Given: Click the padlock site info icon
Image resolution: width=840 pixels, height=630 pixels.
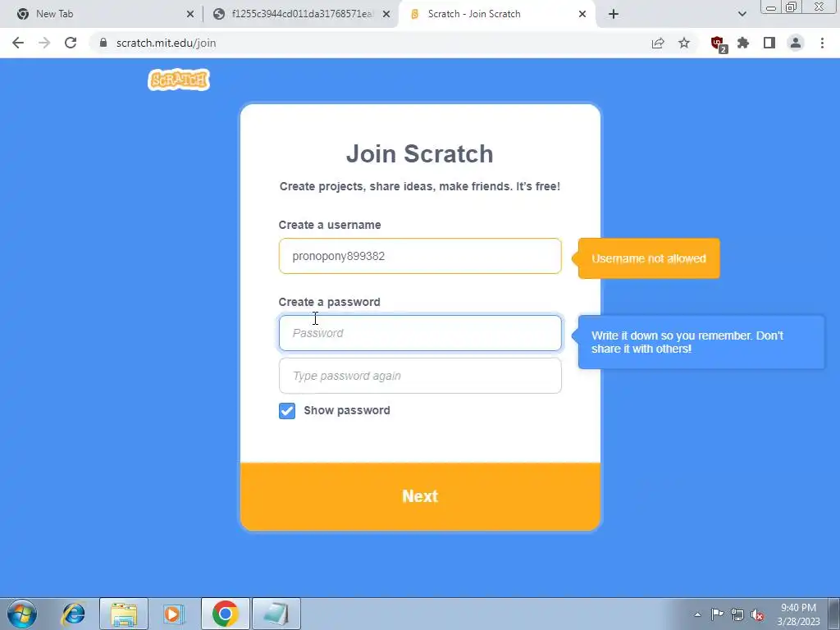Looking at the screenshot, I should point(103,43).
